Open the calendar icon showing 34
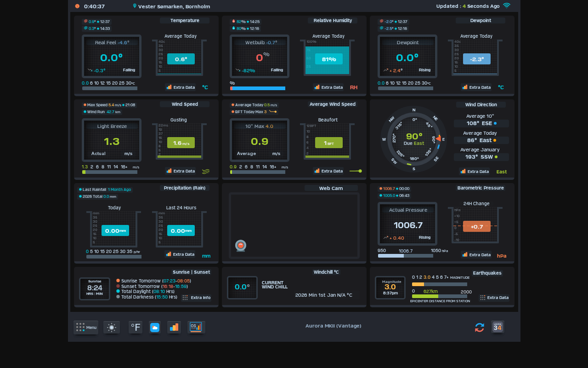 pos(498,327)
